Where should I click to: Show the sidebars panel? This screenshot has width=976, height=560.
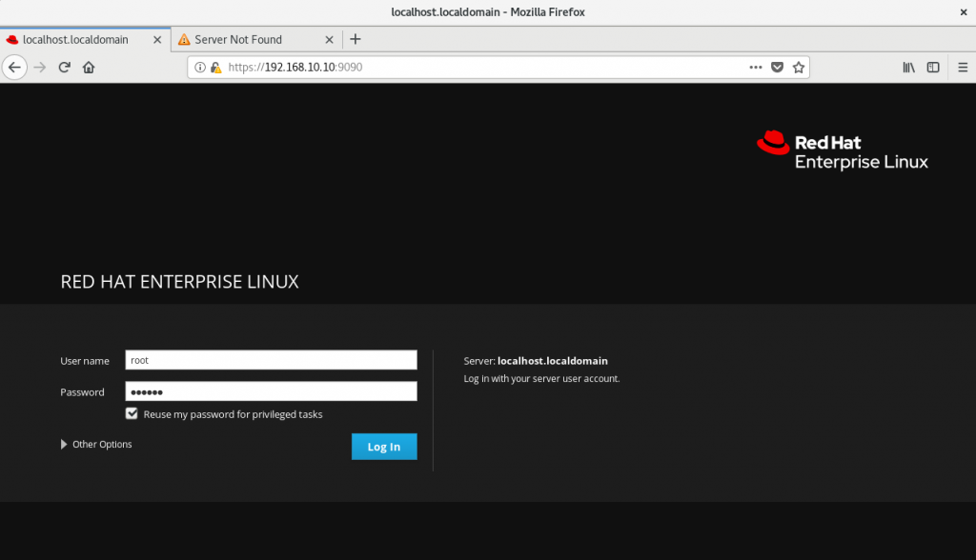(x=933, y=68)
